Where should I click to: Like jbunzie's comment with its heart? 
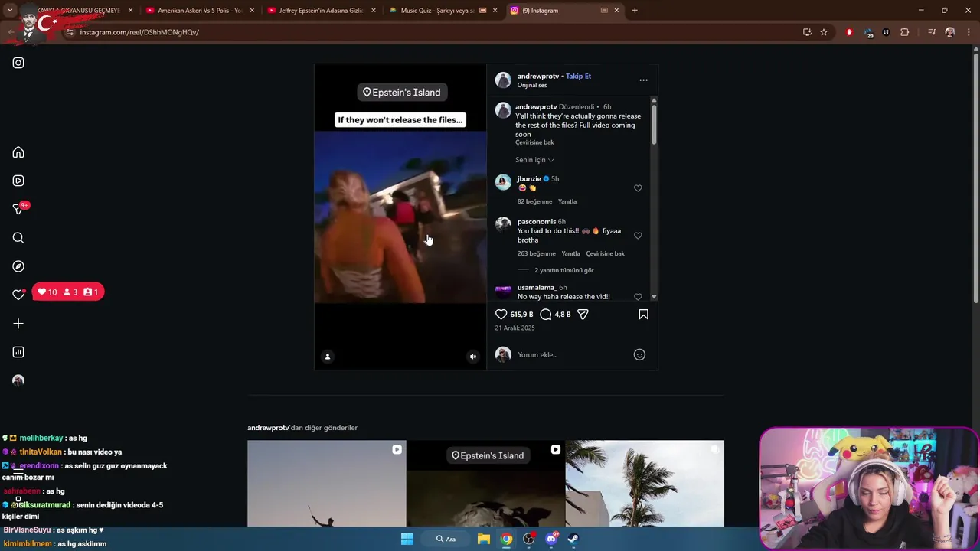(x=638, y=188)
